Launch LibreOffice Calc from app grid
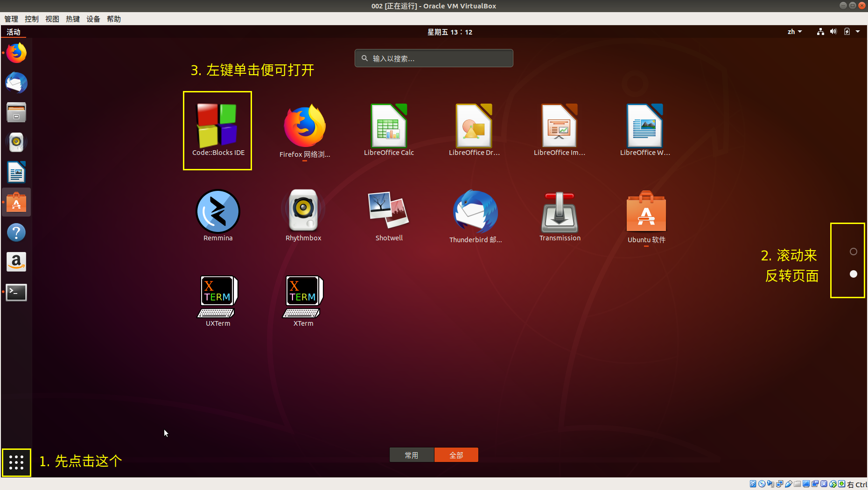 click(x=389, y=127)
